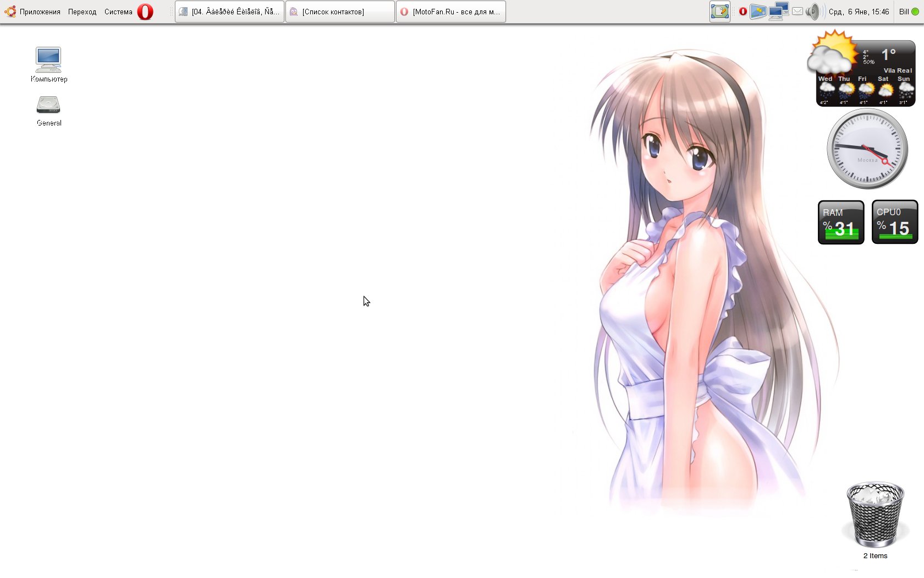Screen dimensions: 924x578
Task: Launch Opera from the panel launcher
Action: point(145,12)
